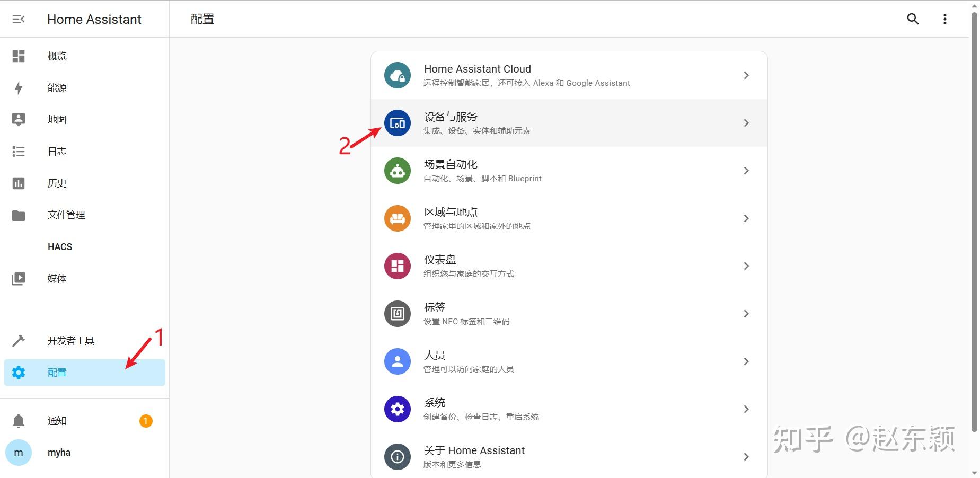The height and width of the screenshot is (478, 980).
Task: Click the 历史 chart icon
Action: click(19, 183)
